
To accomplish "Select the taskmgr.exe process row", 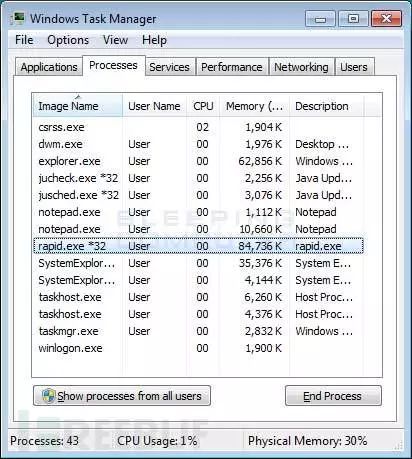I will (x=198, y=331).
